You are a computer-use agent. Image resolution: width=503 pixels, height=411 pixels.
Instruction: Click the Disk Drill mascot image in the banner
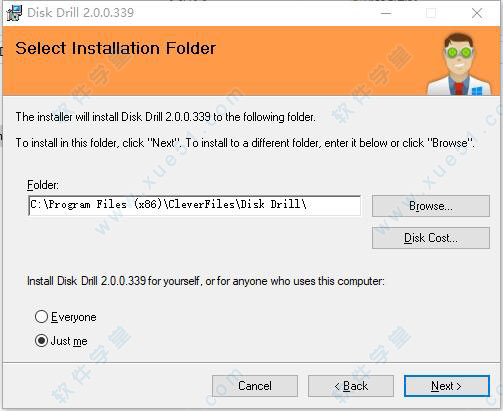pos(460,64)
